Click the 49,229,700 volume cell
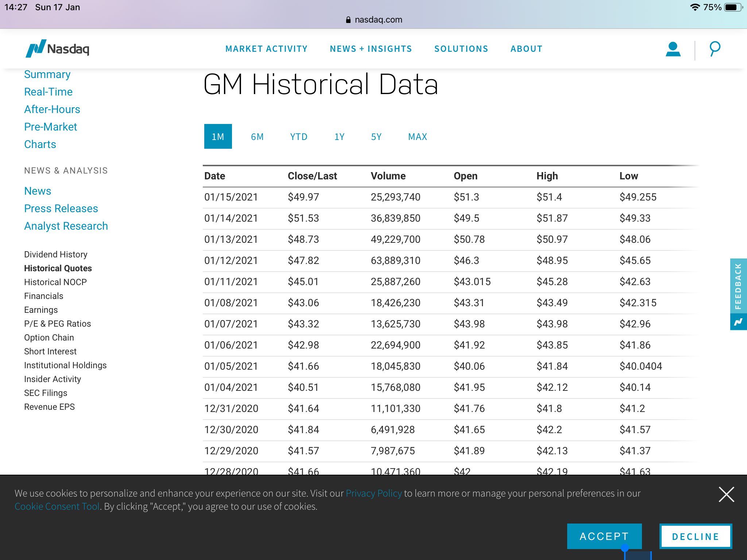 pos(396,240)
